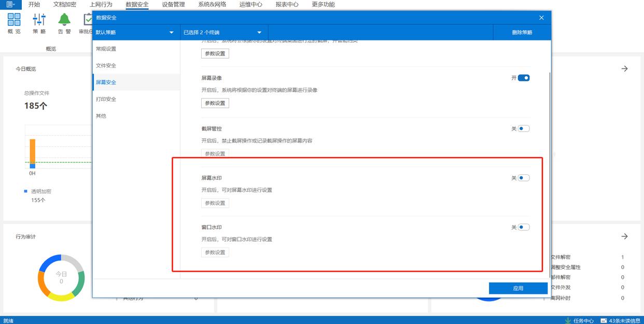Open the application menu icon at top-left
Viewport: 644px width, 324px height.
tap(10, 4)
